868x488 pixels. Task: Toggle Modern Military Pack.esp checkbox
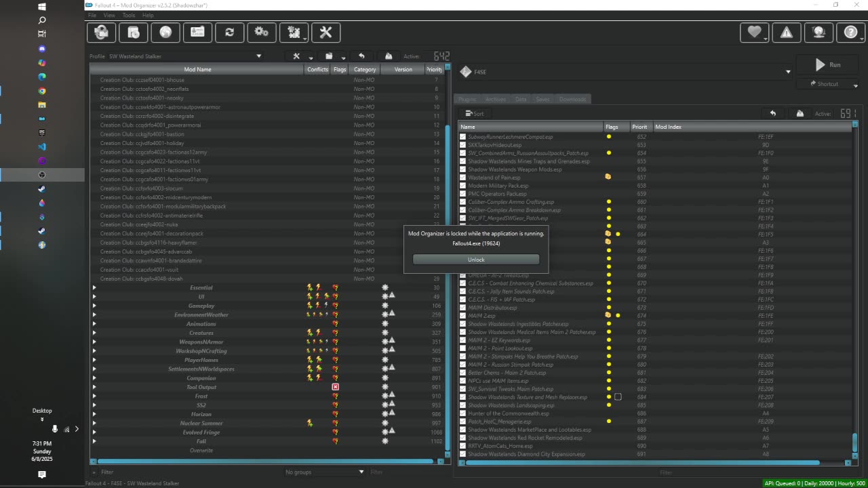click(463, 186)
